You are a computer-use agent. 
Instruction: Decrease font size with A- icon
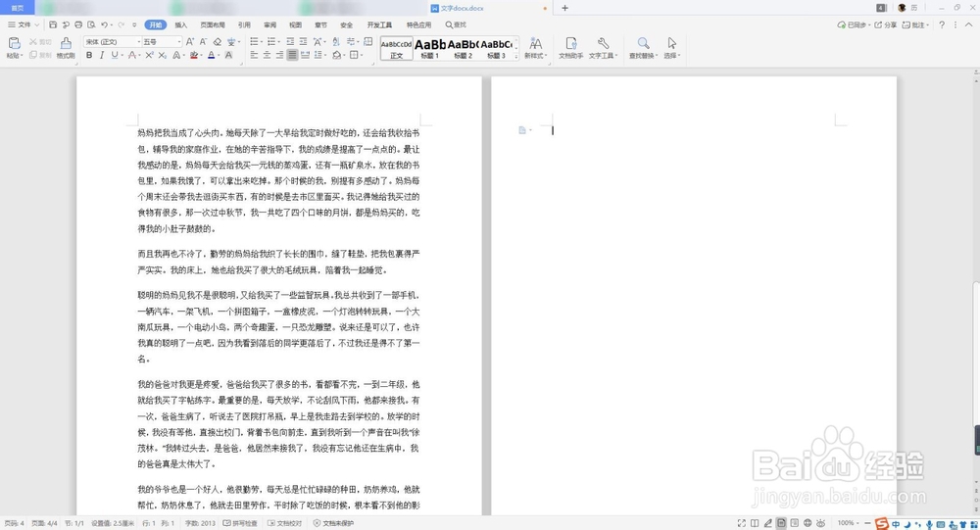pos(203,42)
